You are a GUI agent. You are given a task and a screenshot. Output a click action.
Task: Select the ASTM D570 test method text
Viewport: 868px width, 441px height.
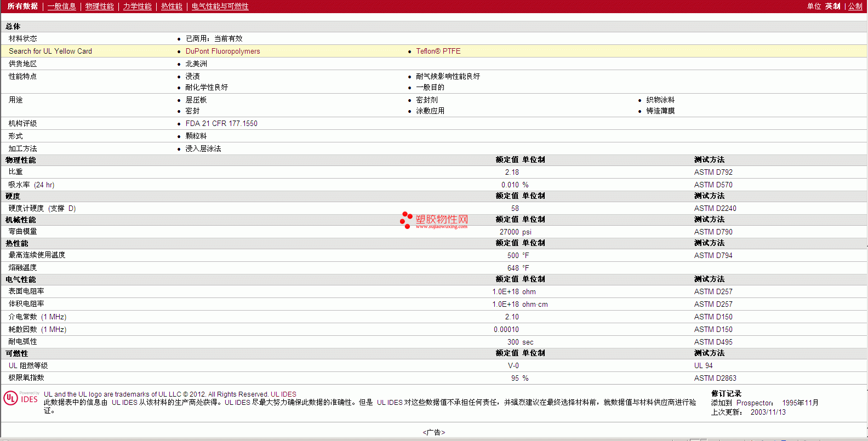pyautogui.click(x=713, y=185)
